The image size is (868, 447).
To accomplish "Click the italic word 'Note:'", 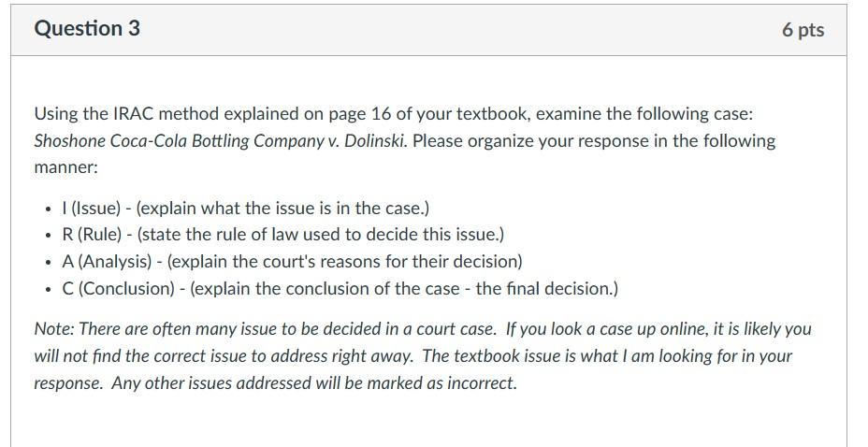I will tap(54, 329).
